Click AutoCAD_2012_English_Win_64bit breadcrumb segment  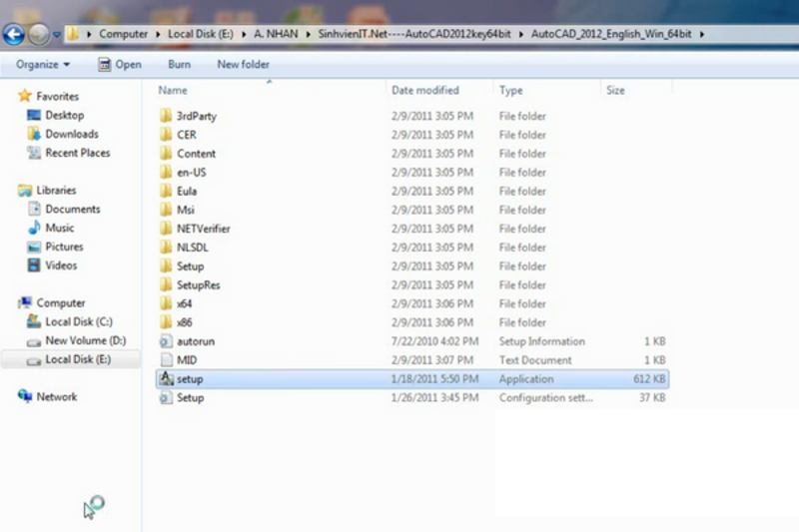coord(611,34)
